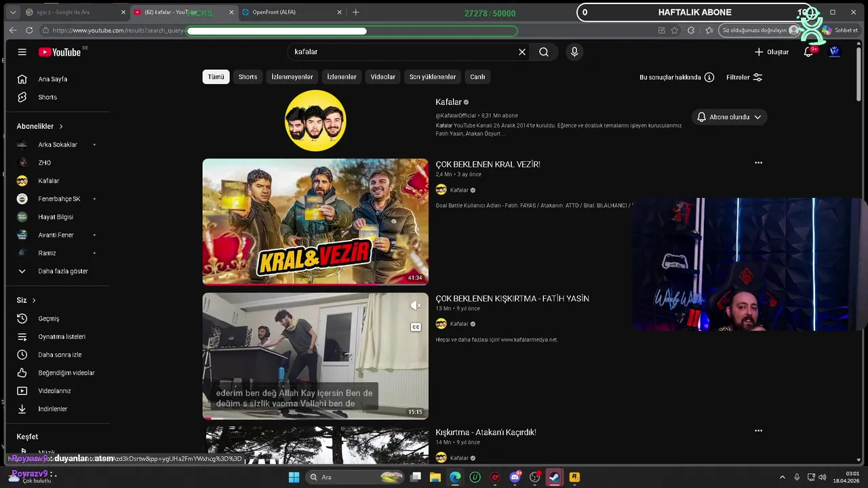This screenshot has width=868, height=488.
Task: Open the Arka Sokaklar subscription
Action: [58, 145]
